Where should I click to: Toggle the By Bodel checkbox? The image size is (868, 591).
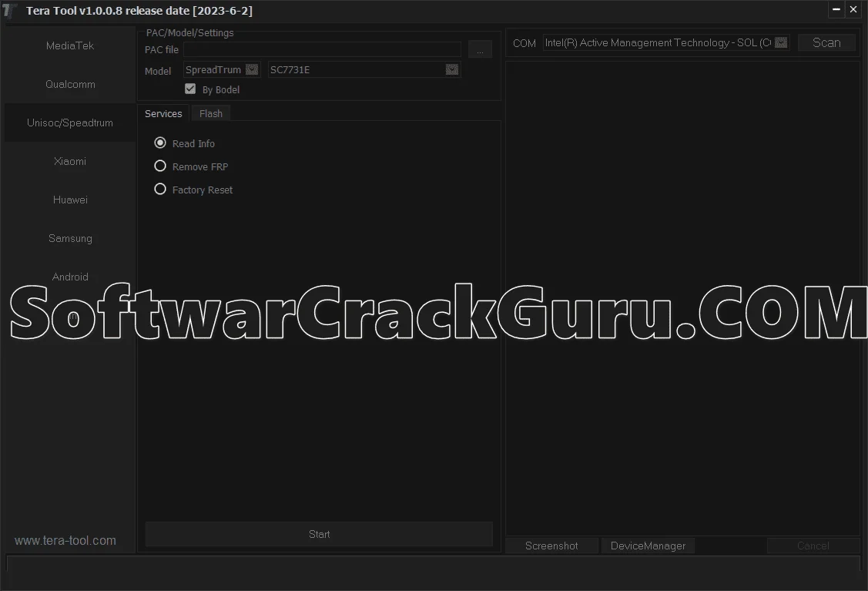click(x=190, y=89)
